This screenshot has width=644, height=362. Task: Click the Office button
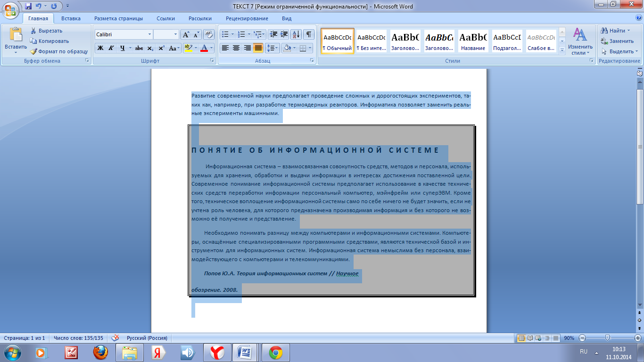[11, 9]
